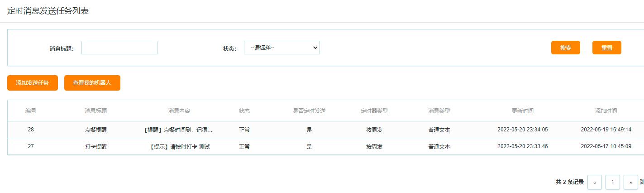
Task: Go to next page with » button
Action: pos(631,182)
